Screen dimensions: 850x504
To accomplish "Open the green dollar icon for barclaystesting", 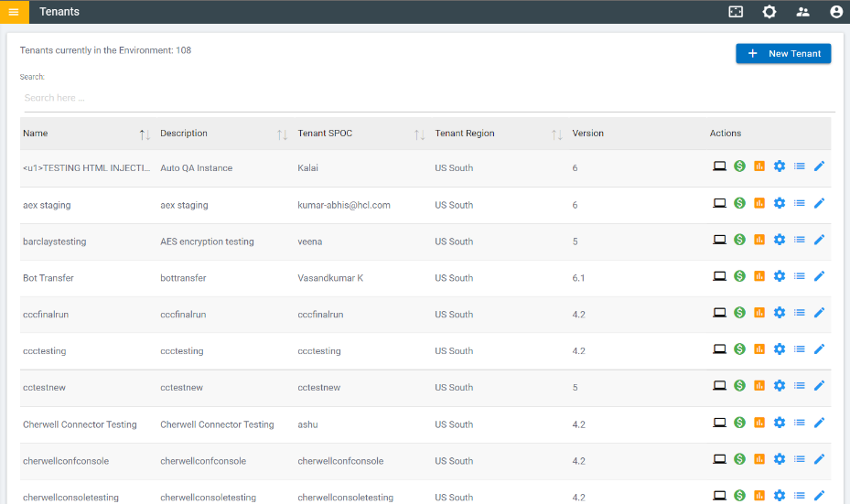I will click(x=739, y=240).
